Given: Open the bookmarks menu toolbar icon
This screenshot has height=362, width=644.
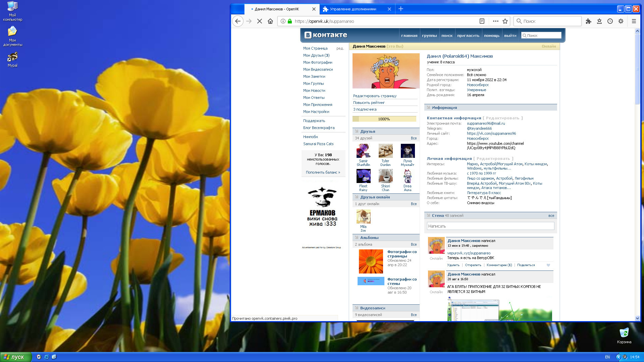Looking at the screenshot, I should pyautogui.click(x=599, y=21).
